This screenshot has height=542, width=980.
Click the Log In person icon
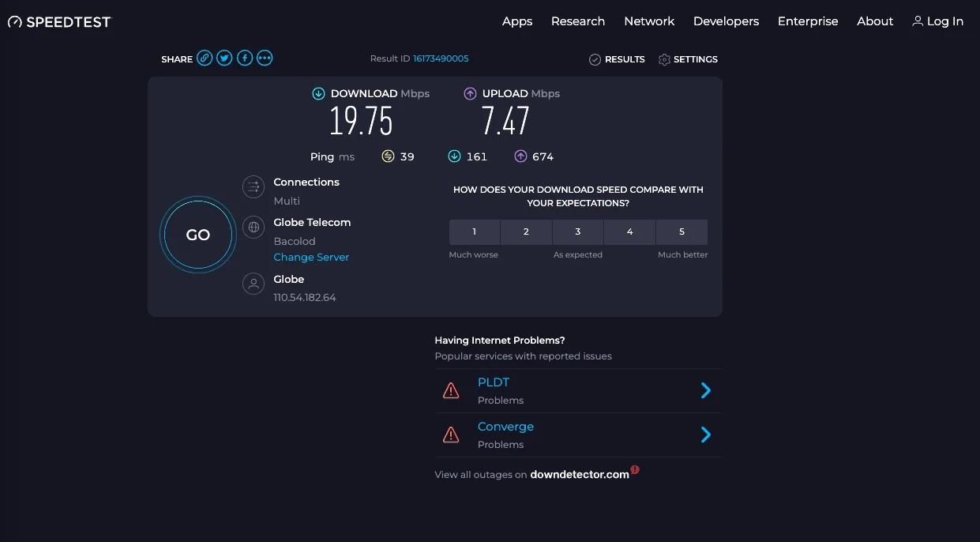918,21
